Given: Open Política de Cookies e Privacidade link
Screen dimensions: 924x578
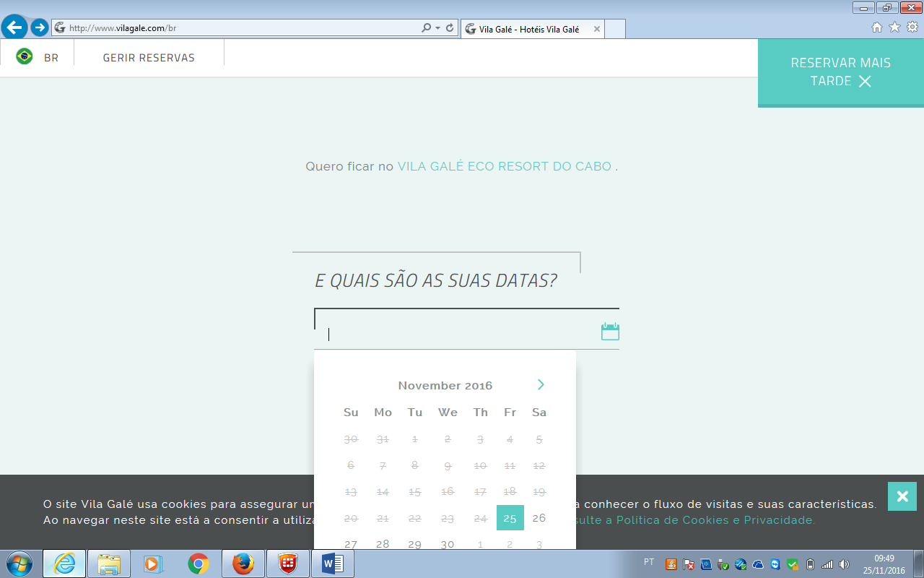Looking at the screenshot, I should click(x=715, y=520).
